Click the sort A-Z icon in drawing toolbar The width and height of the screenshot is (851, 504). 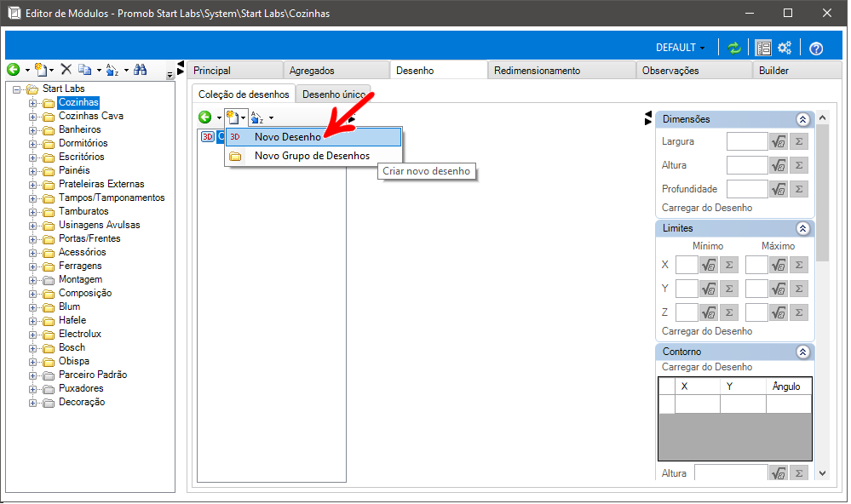pyautogui.click(x=257, y=117)
